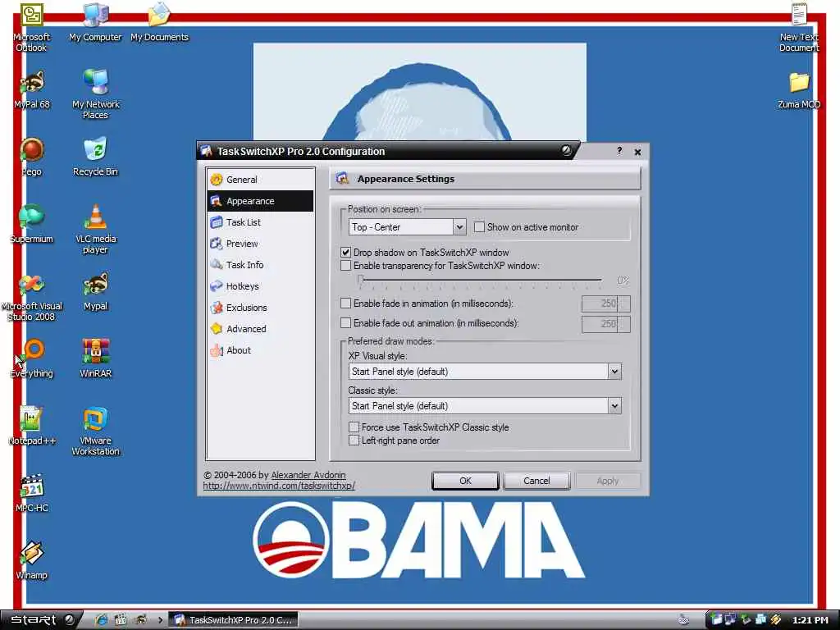Enable fade out animation checkbox
This screenshot has width=840, height=630.
(346, 323)
